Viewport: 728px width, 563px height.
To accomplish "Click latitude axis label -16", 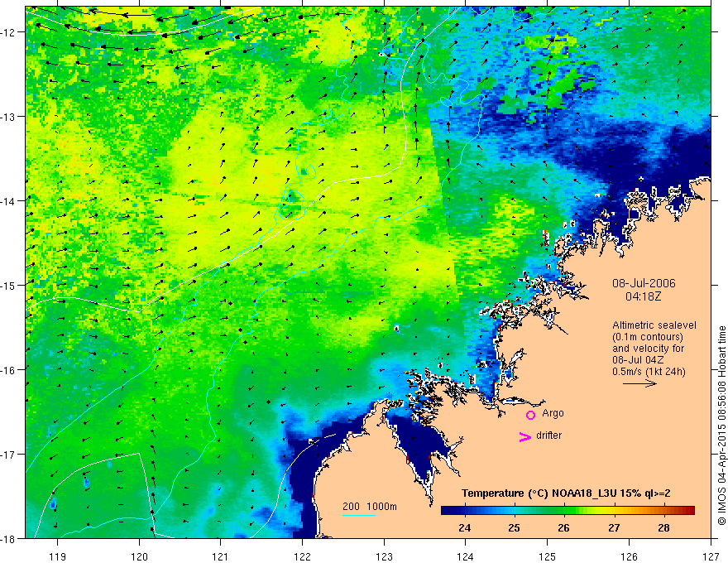I will pos(9,370).
